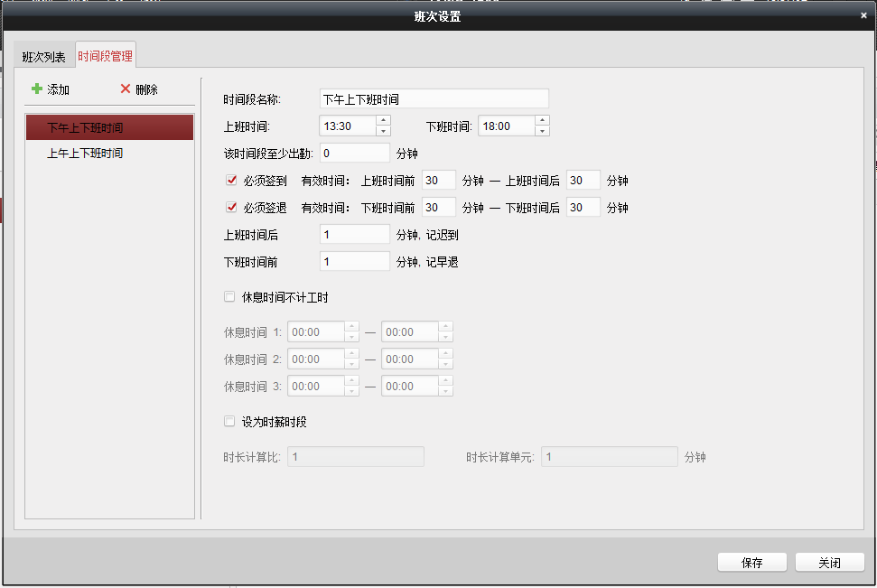The image size is (877, 588).
Task: Increase the 上班时间 13:30 with stepper arrow
Action: point(383,121)
